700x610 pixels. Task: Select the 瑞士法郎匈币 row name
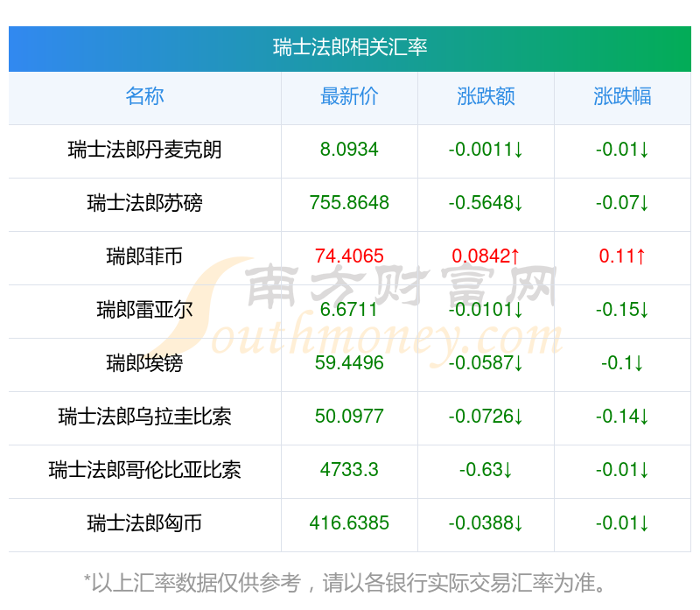pyautogui.click(x=144, y=523)
